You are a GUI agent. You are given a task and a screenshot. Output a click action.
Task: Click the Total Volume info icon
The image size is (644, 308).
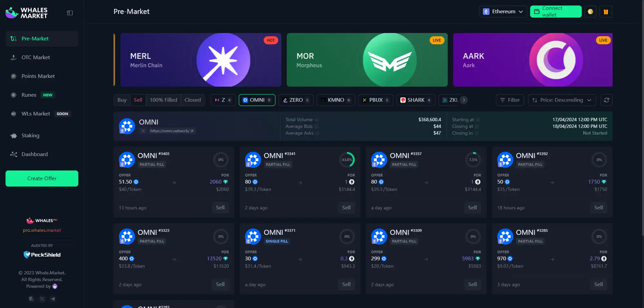coord(317,120)
